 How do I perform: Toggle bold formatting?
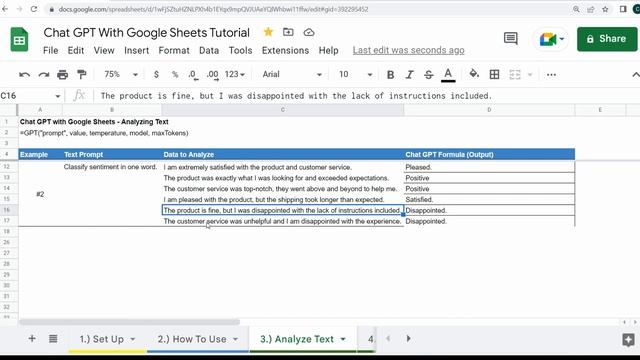coord(391,75)
